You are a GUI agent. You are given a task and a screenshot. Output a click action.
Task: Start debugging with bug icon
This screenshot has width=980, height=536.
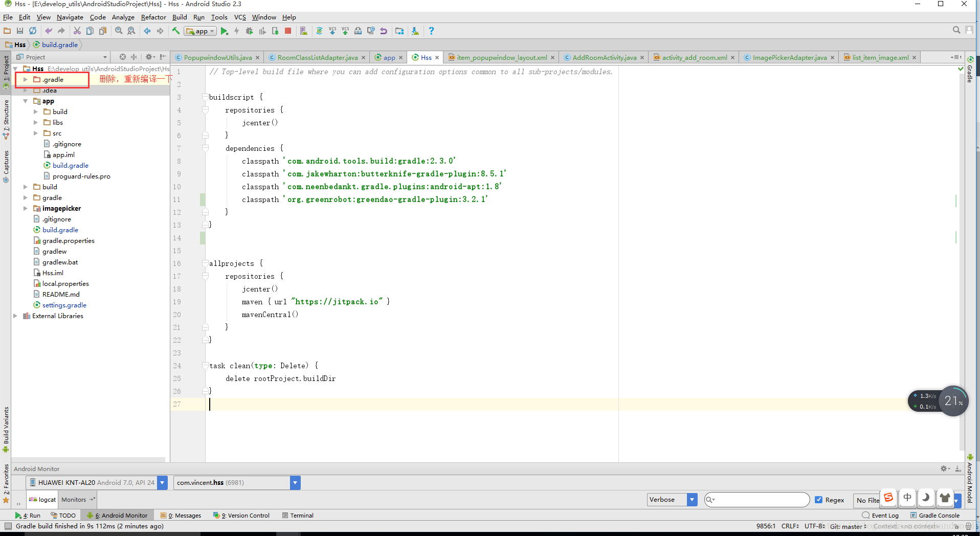(250, 31)
